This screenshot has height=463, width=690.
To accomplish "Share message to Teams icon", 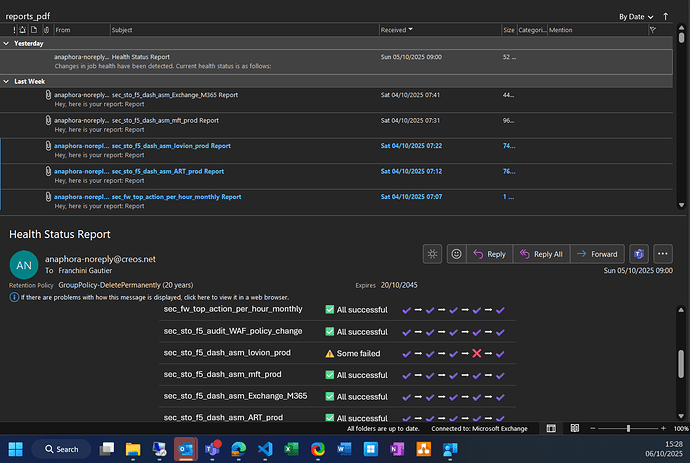I will coord(640,254).
